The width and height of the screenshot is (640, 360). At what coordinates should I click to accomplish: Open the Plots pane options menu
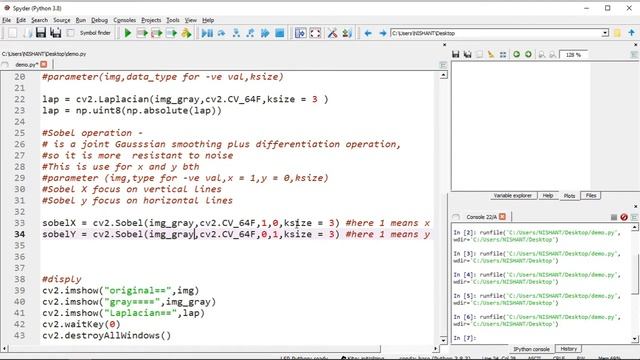tap(634, 54)
